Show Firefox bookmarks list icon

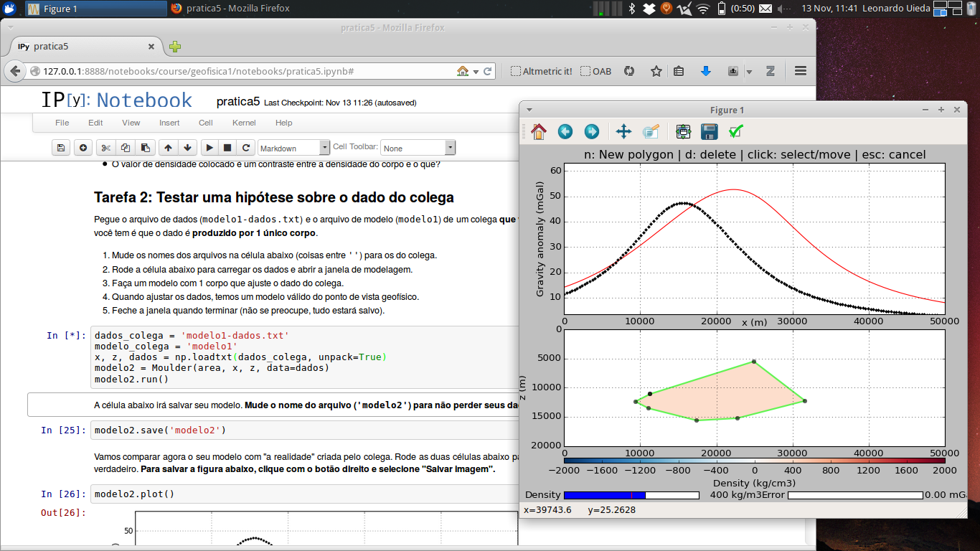(x=679, y=71)
